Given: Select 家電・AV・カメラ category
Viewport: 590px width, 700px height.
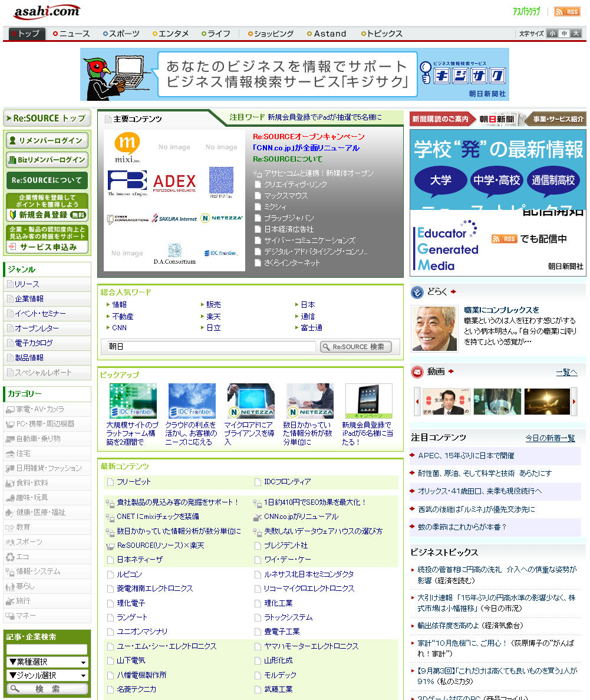Looking at the screenshot, I should coord(47,409).
